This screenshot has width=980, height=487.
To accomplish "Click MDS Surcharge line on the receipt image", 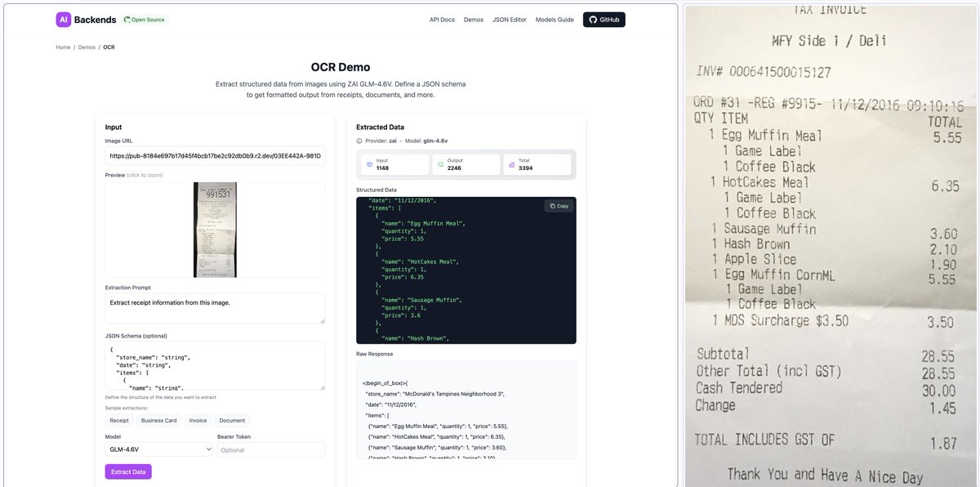I will 832,321.
